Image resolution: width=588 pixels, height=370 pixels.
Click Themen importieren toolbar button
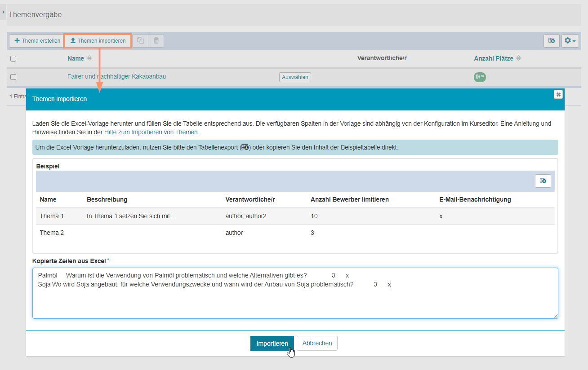click(98, 41)
